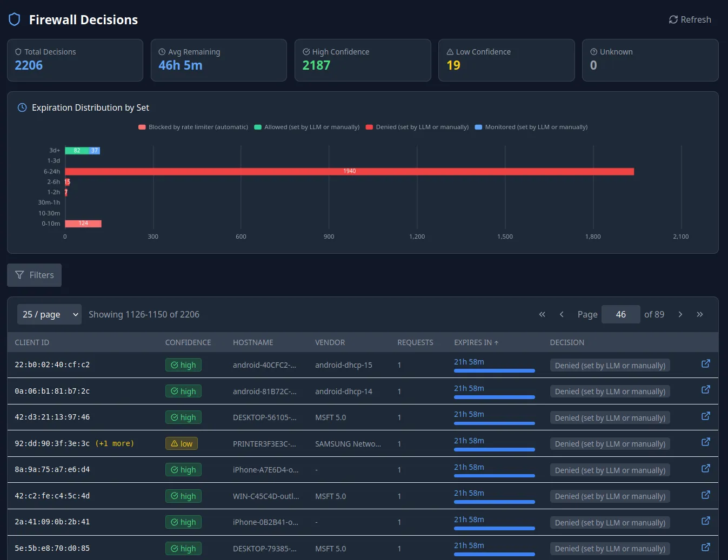Click the Total Decisions card
Screen dimensions: 728x560
tap(75, 60)
